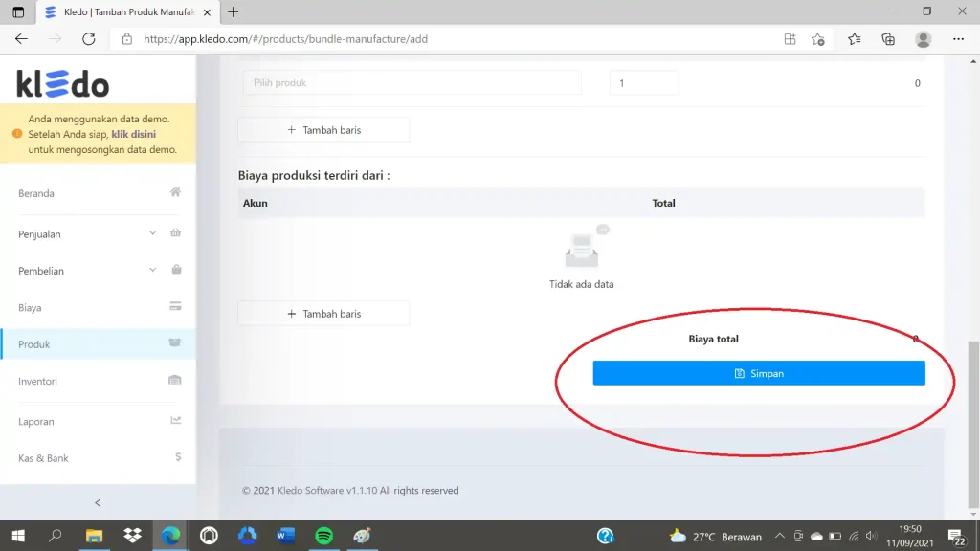Click the browser favorites star icon
The image size is (980, 551).
855,38
